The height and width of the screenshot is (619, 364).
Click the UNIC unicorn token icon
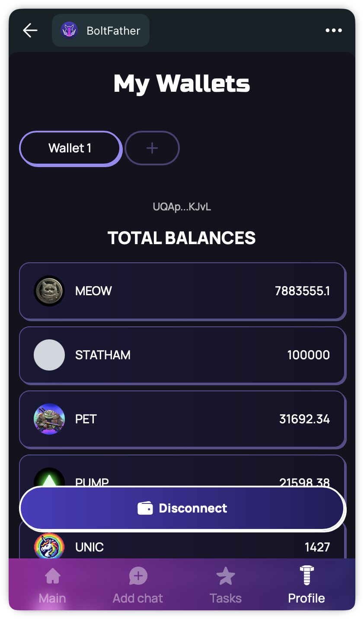click(49, 546)
